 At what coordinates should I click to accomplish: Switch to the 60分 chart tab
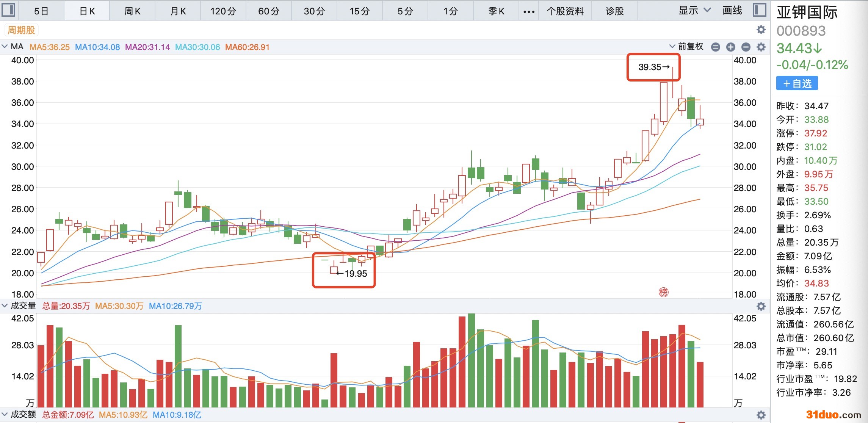click(x=268, y=11)
